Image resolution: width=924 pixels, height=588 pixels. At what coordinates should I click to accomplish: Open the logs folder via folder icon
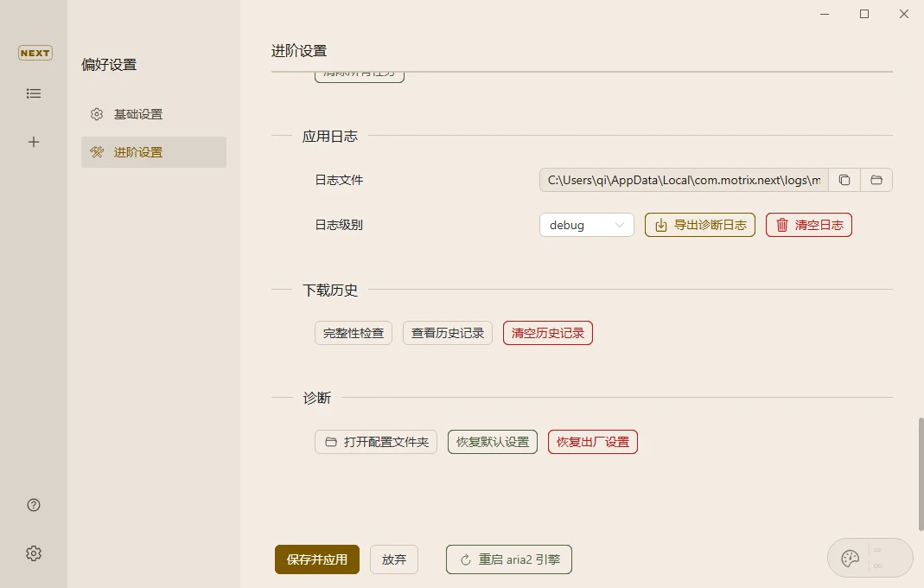click(876, 180)
